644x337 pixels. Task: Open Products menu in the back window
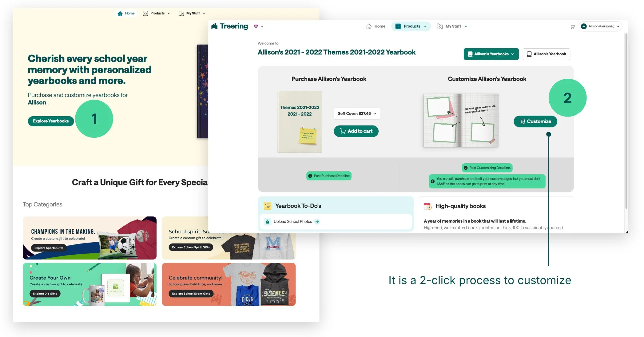(x=157, y=13)
